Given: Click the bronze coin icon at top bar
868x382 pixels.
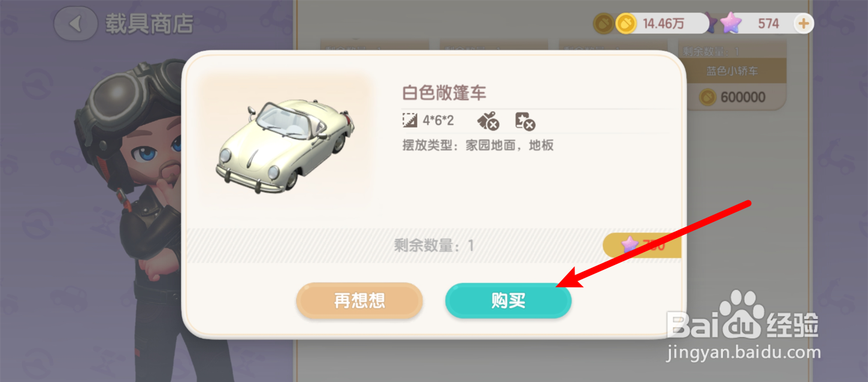Looking at the screenshot, I should (x=603, y=24).
